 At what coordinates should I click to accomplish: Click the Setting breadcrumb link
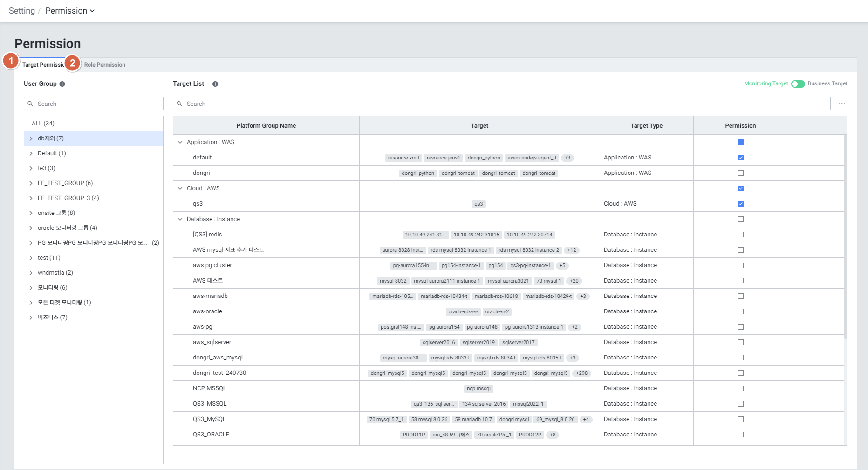pyautogui.click(x=22, y=11)
